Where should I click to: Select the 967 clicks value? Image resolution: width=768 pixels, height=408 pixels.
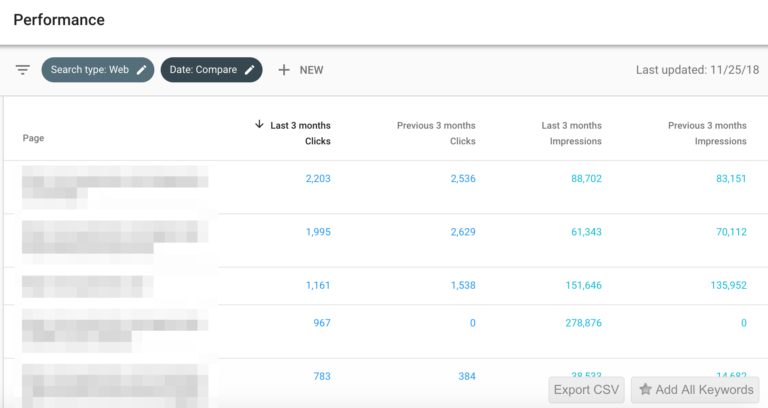click(322, 323)
